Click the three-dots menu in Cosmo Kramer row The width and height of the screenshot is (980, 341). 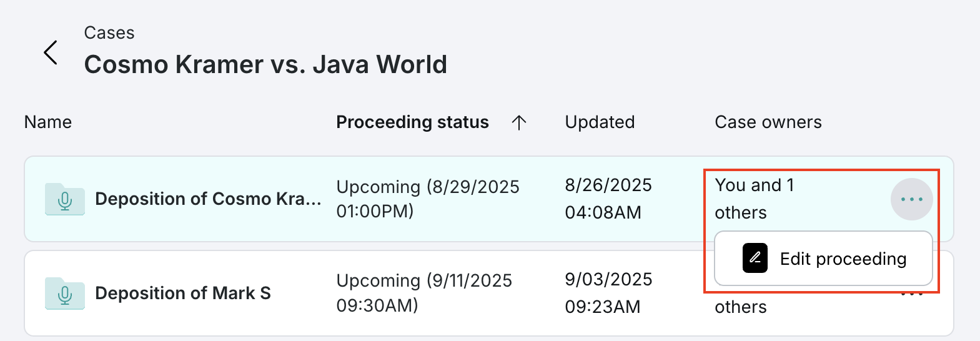pos(912,199)
